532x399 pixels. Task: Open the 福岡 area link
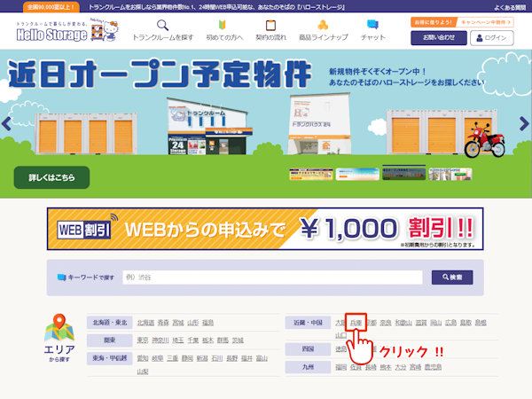tap(341, 367)
